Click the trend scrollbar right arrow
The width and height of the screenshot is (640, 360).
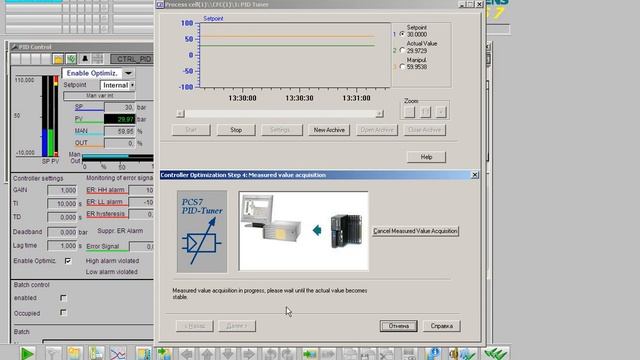coord(380,113)
